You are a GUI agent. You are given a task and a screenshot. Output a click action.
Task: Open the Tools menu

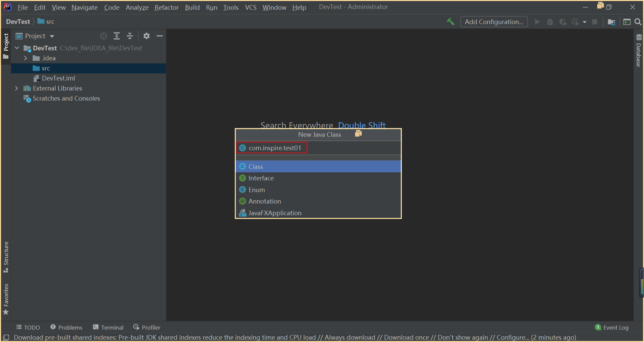tap(231, 7)
